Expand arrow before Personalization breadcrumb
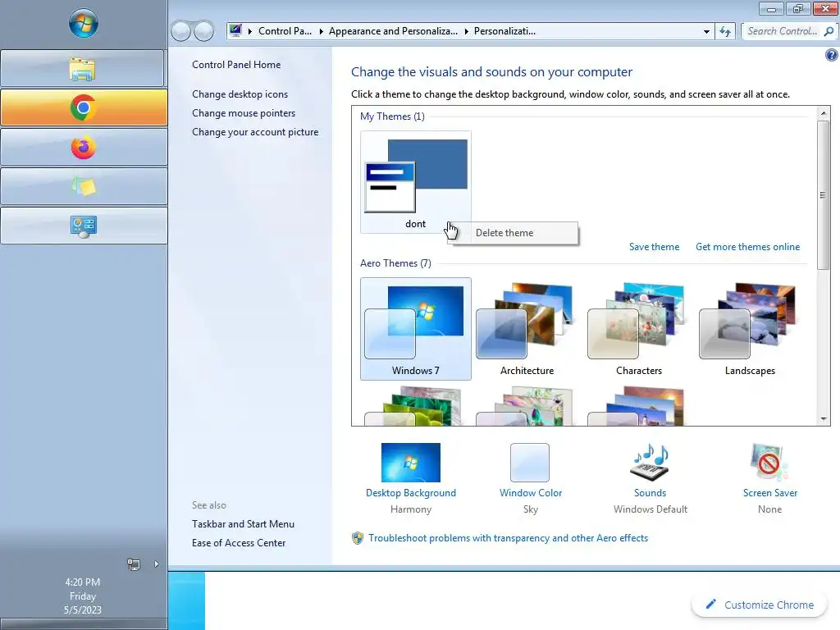The width and height of the screenshot is (840, 630). [466, 31]
